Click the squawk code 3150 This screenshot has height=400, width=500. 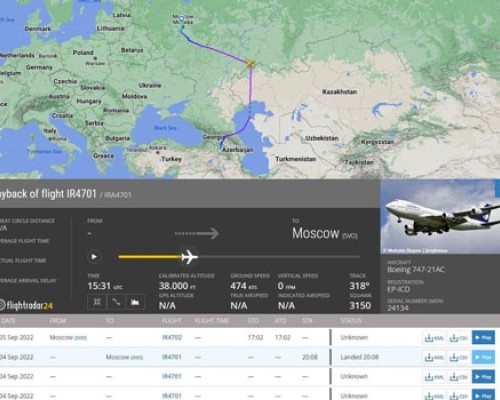click(360, 306)
